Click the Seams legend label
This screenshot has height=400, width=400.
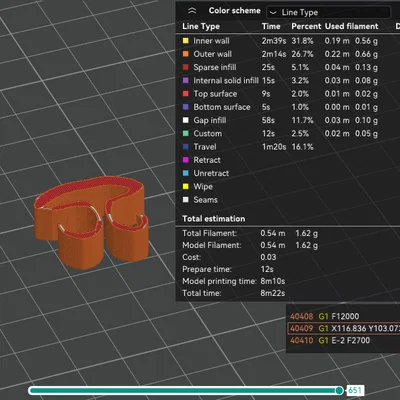(205, 200)
